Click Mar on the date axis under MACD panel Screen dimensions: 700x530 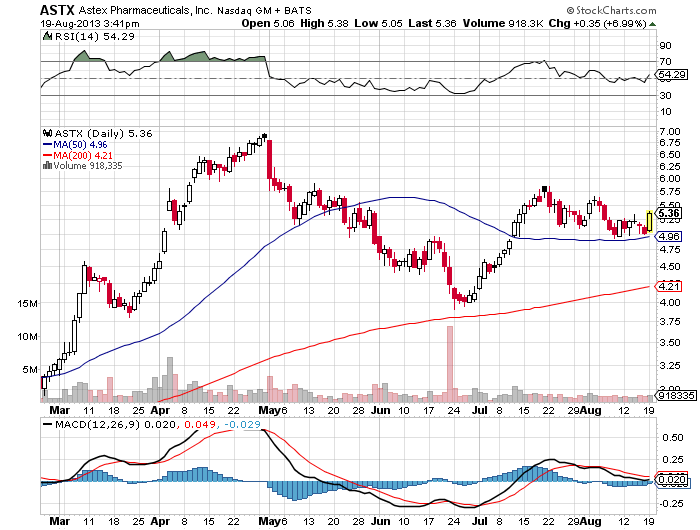[59, 521]
